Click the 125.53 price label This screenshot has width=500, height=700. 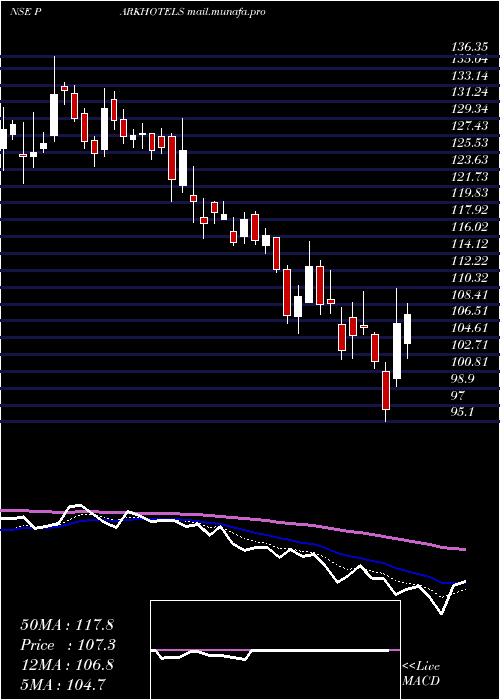(470, 143)
